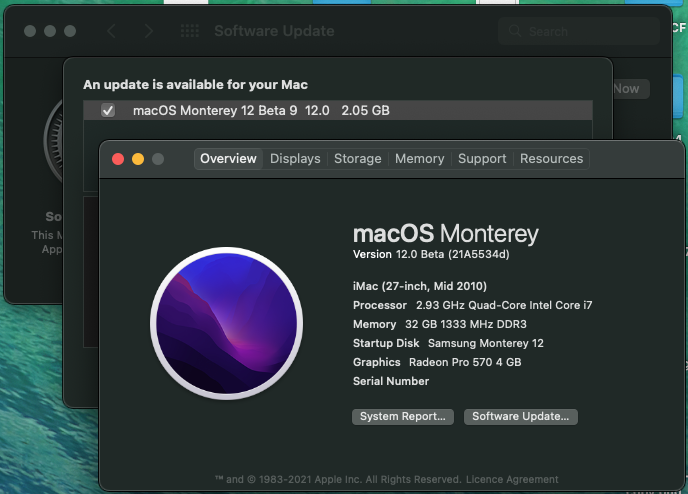The image size is (688, 494).
Task: Click the Version 12.0 Beta text
Action: [x=431, y=254]
